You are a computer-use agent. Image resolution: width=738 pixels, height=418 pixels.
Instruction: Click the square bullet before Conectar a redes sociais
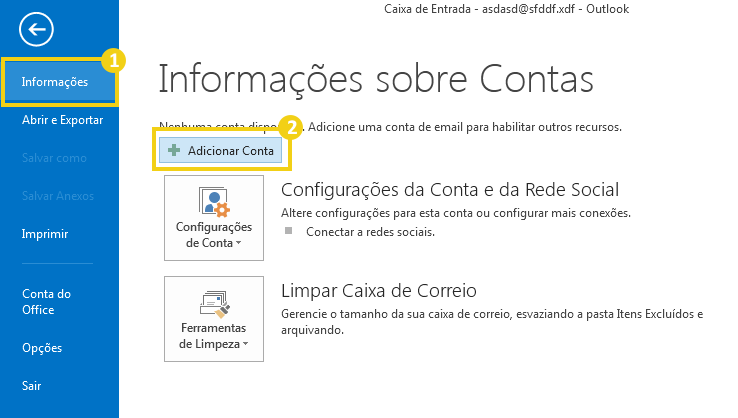290,231
